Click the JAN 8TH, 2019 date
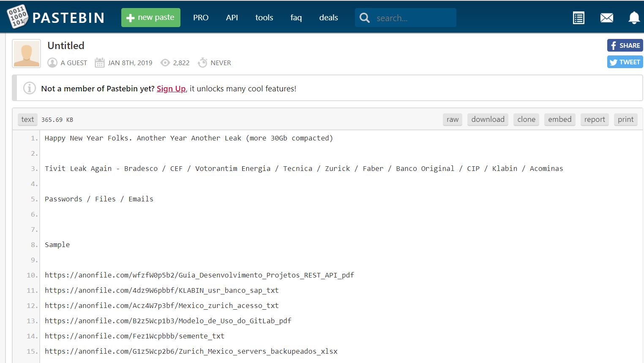This screenshot has width=644, height=363. (130, 63)
